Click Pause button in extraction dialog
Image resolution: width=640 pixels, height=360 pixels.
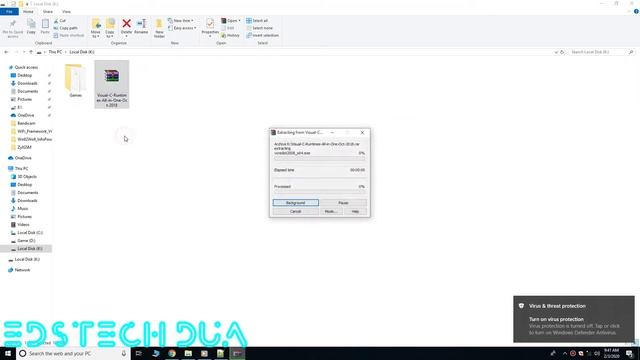pos(343,202)
